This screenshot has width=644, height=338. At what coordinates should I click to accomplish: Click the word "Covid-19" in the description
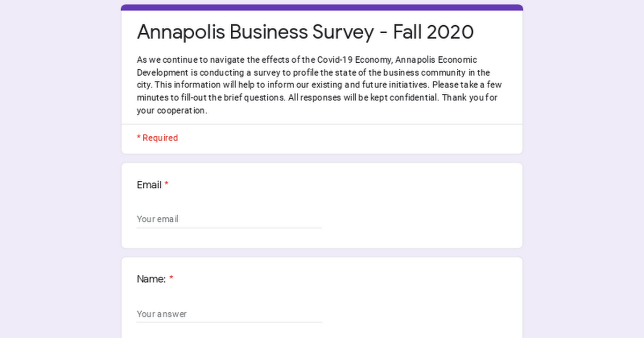pos(334,60)
